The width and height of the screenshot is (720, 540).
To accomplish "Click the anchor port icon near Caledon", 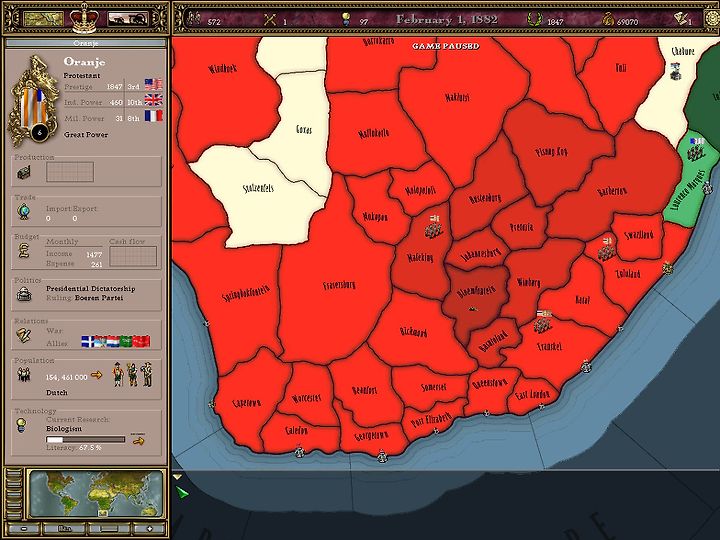I will coord(299,452).
